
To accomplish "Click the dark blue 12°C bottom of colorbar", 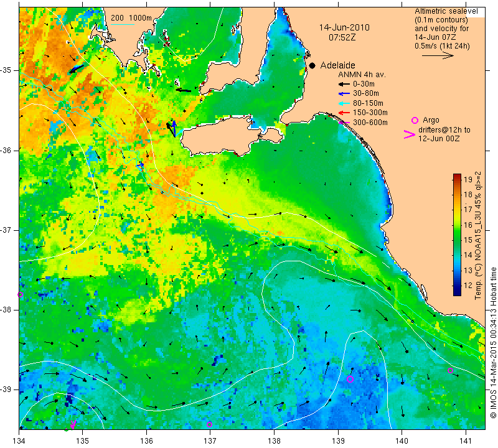I will tap(457, 291).
